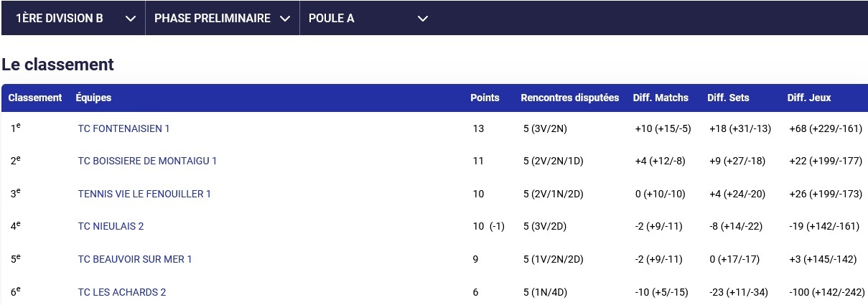The height and width of the screenshot is (305, 868).
Task: Select Tennis Vie Le Fenouiller 1 team
Action: (144, 194)
